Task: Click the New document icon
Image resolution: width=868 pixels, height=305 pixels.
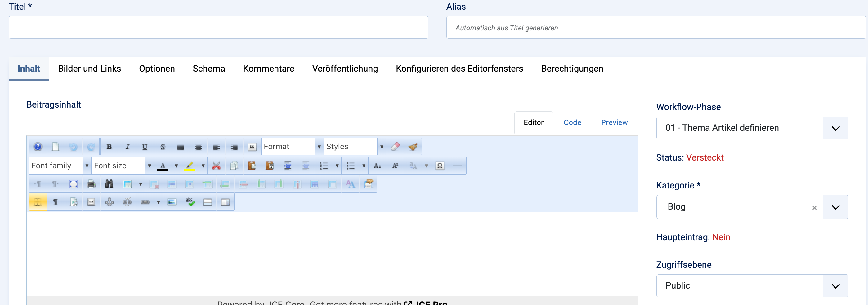Action: (x=55, y=146)
